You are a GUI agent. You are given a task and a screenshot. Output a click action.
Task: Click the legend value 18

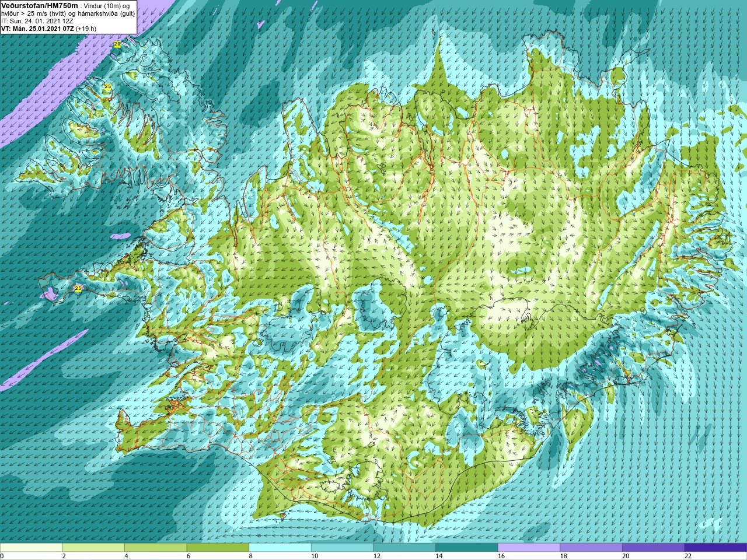point(564,556)
